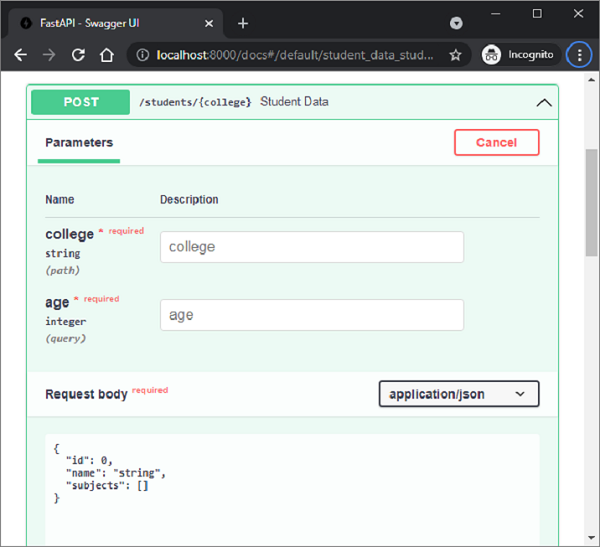Click the site info icon in address bar

143,55
